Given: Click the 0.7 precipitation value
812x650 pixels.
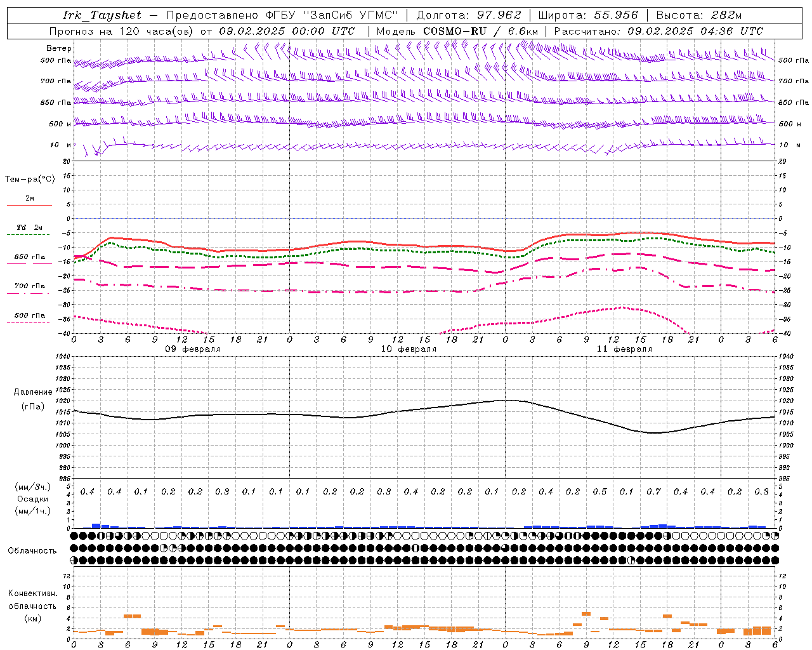Looking at the screenshot, I should coord(653,491).
